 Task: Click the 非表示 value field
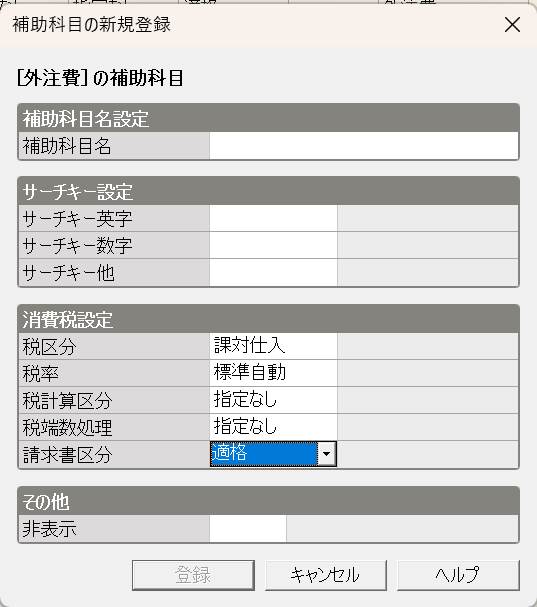point(248,528)
